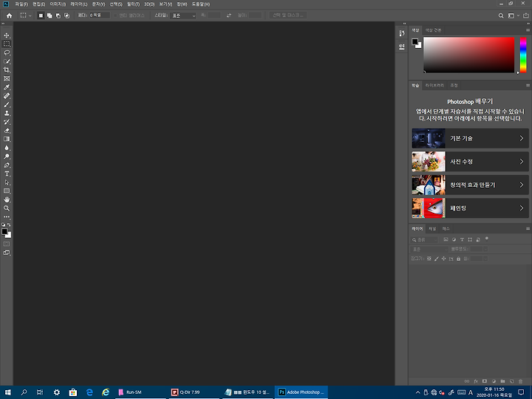Select the Blur tool

coord(7,148)
